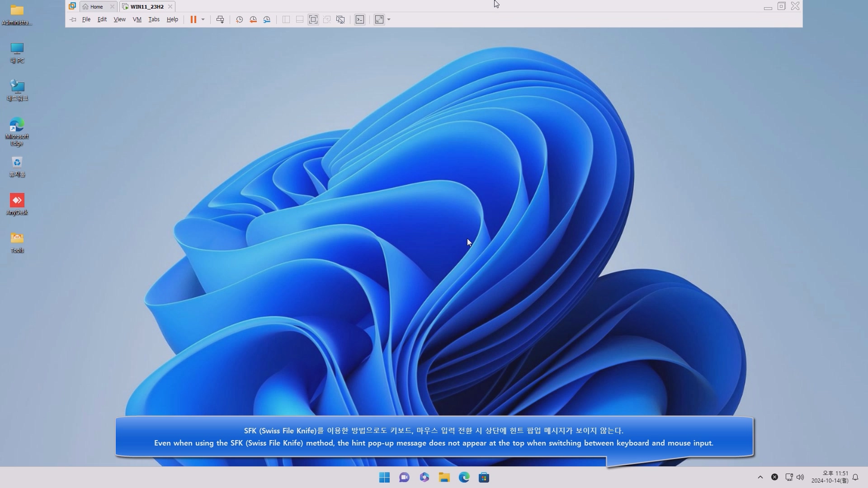This screenshot has width=868, height=488.
Task: Select the Microsoft Edge desktop shortcut
Action: coord(17,131)
